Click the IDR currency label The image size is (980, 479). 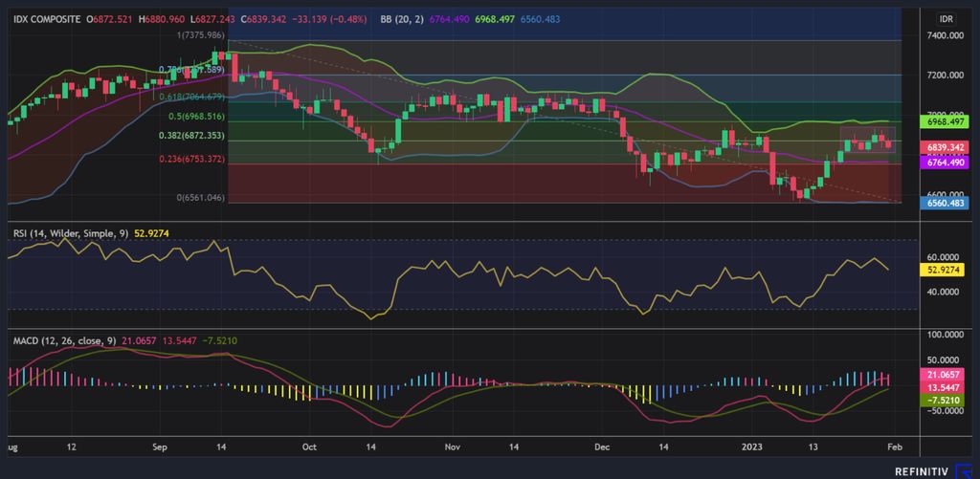pos(947,19)
